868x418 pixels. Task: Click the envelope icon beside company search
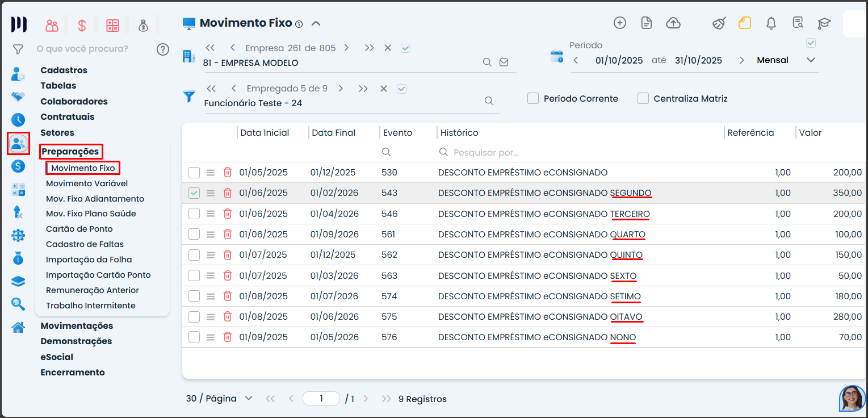[x=504, y=62]
